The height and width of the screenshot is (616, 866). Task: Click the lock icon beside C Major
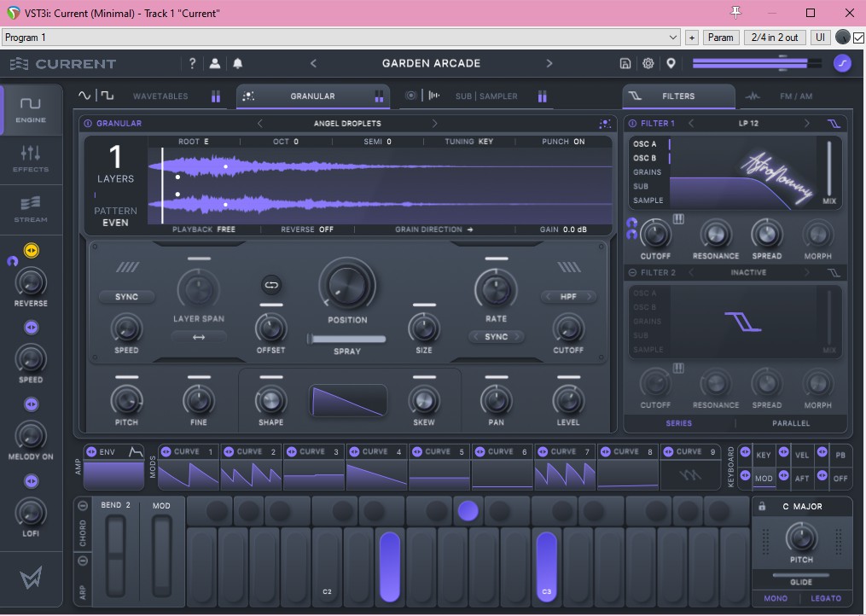coord(762,506)
